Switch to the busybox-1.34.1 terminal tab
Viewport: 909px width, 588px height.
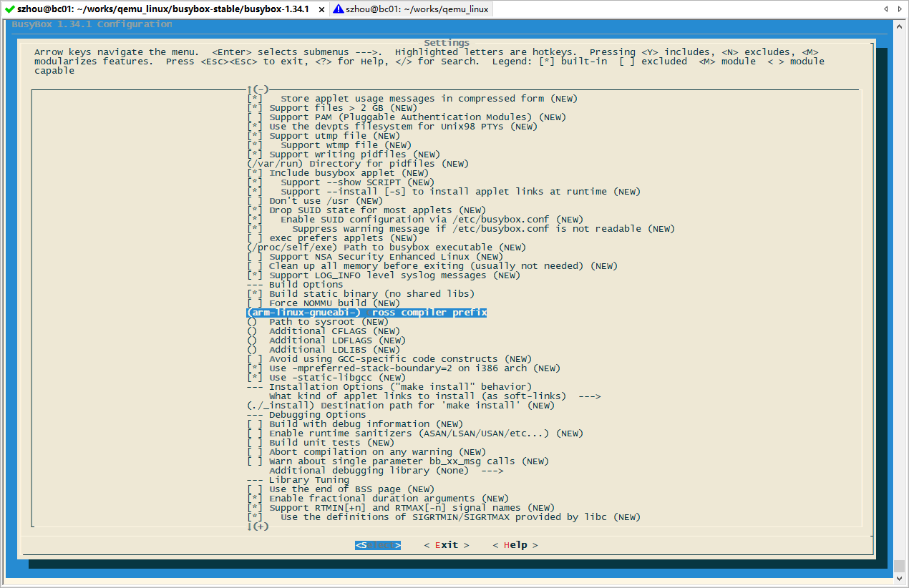coord(164,9)
